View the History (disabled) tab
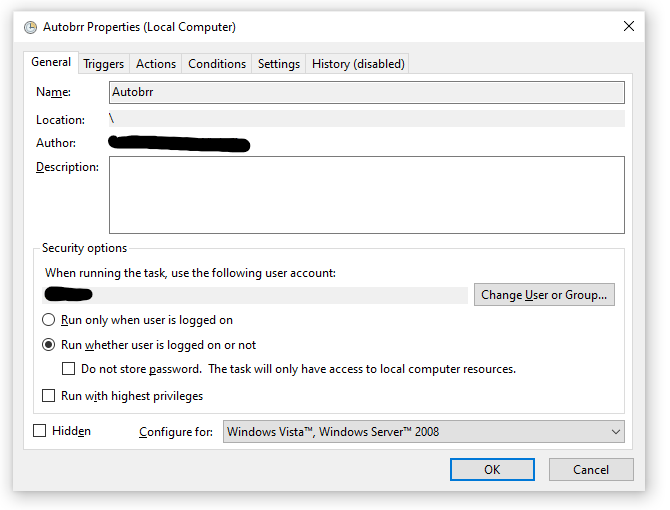The image size is (670, 510). [358, 64]
